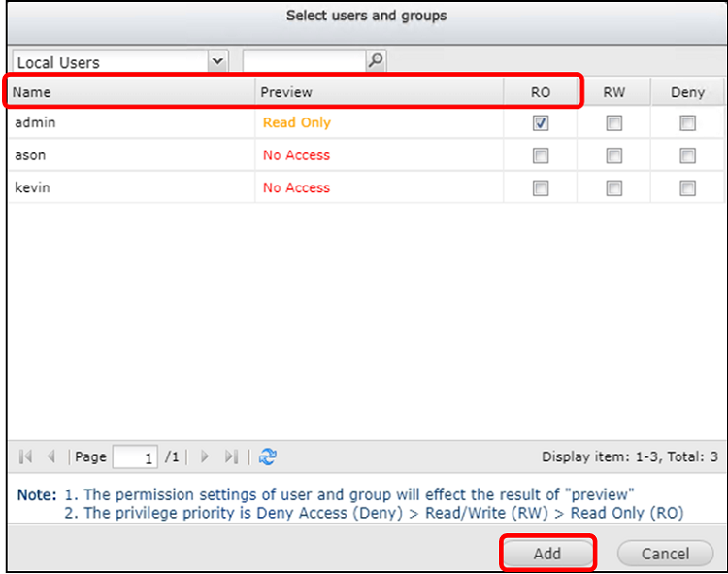Click the Add button

click(547, 553)
